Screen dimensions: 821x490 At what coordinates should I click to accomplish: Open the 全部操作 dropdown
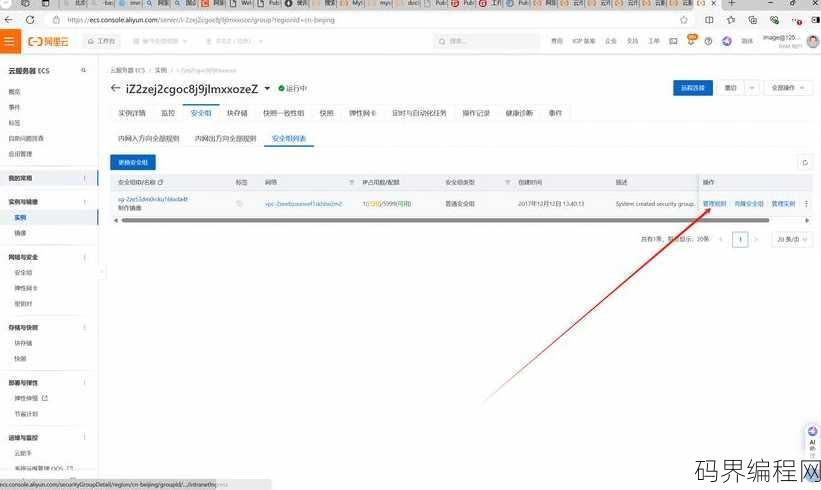tap(789, 88)
